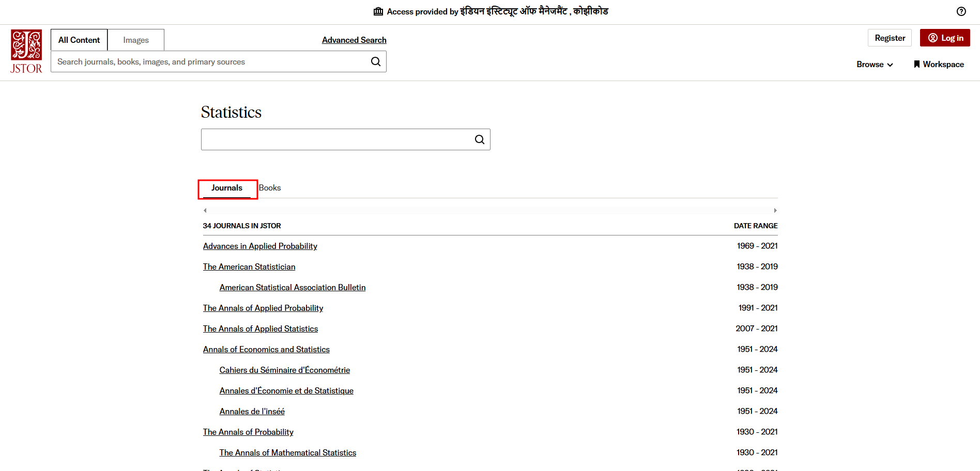Click the Statistics subject search box
The image size is (980, 471).
(336, 139)
